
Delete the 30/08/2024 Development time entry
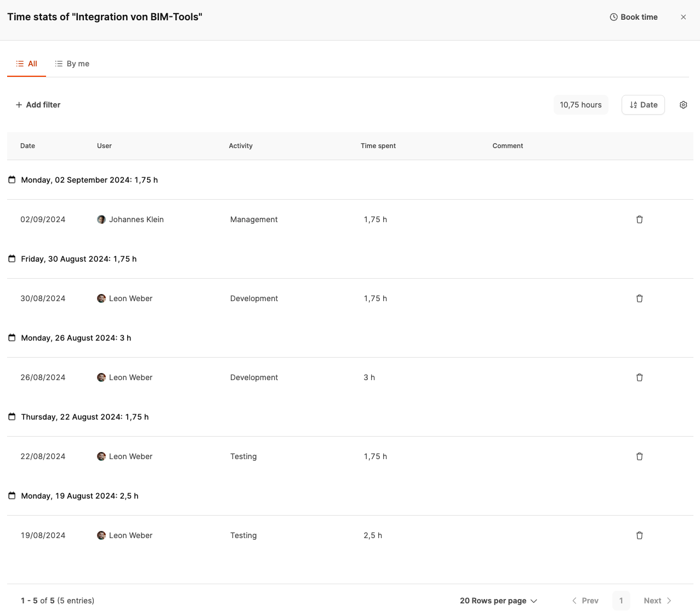[639, 298]
